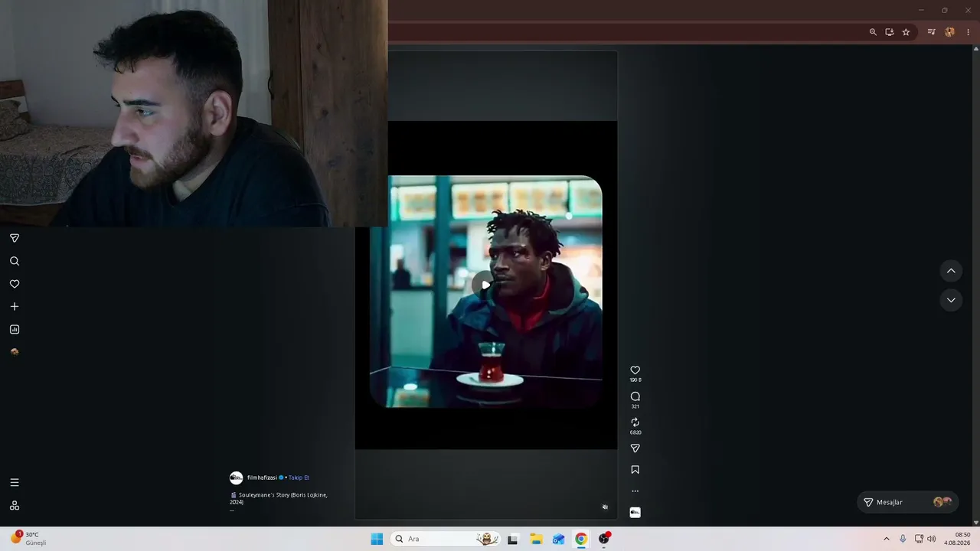Open the insights dashboard icon in sidebar
Viewport: 980px width, 551px height.
point(15,330)
